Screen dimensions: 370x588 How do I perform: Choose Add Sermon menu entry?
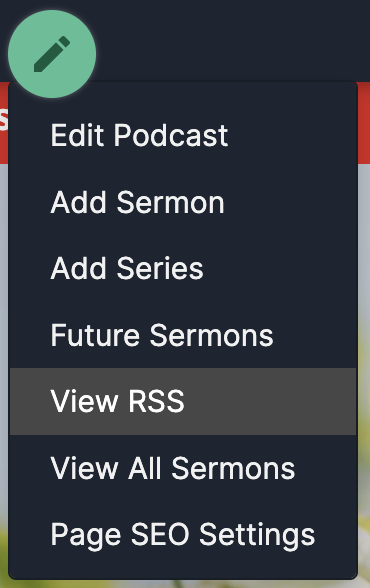pyautogui.click(x=183, y=202)
